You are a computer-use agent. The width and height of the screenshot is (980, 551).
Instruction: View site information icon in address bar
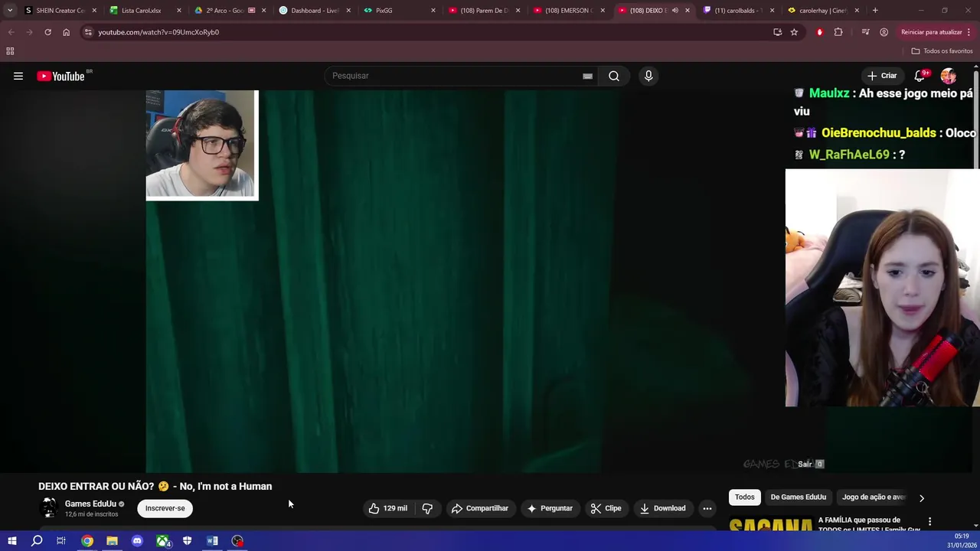tap(88, 32)
